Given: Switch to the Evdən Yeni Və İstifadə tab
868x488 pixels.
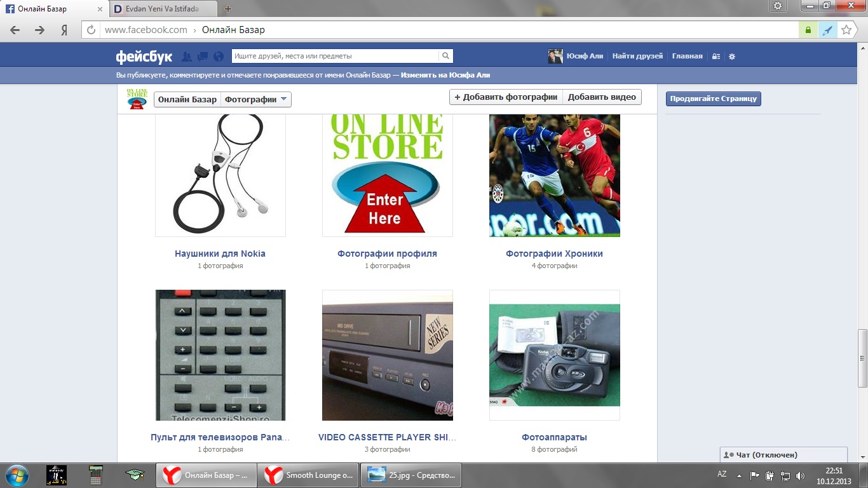Looking at the screenshot, I should point(163,9).
